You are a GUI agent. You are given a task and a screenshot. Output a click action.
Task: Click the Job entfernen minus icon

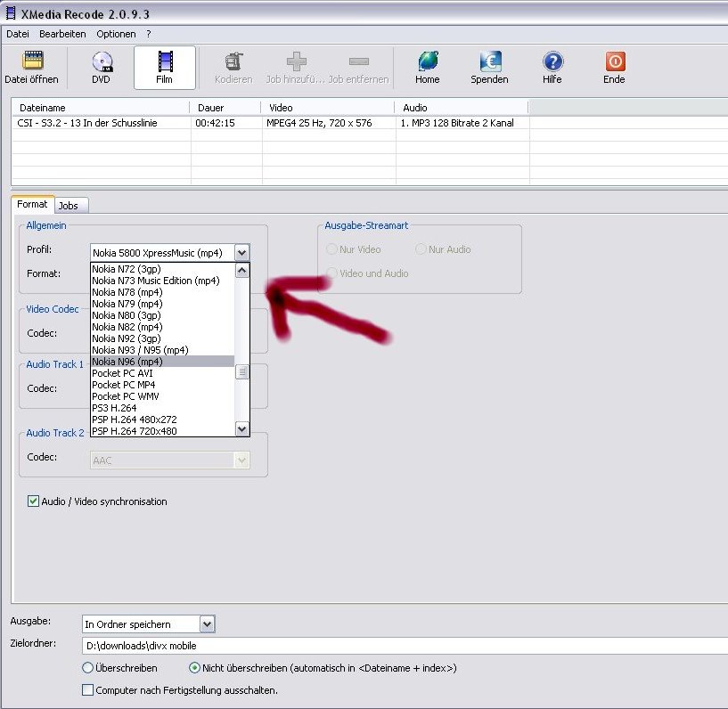point(358,61)
